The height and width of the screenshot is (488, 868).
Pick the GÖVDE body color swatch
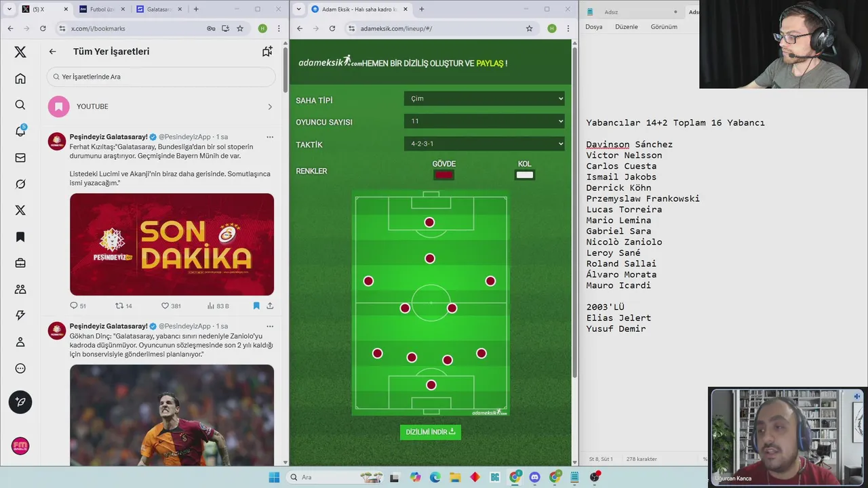[443, 175]
